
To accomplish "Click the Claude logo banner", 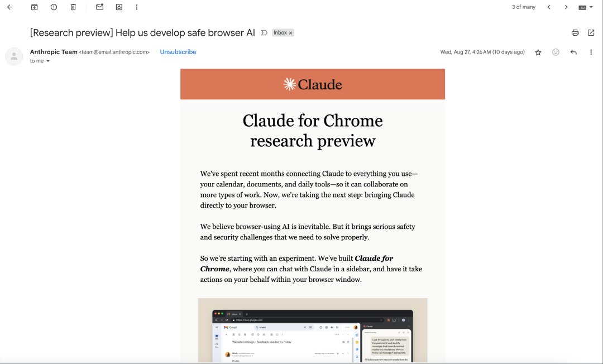I will 313,84.
